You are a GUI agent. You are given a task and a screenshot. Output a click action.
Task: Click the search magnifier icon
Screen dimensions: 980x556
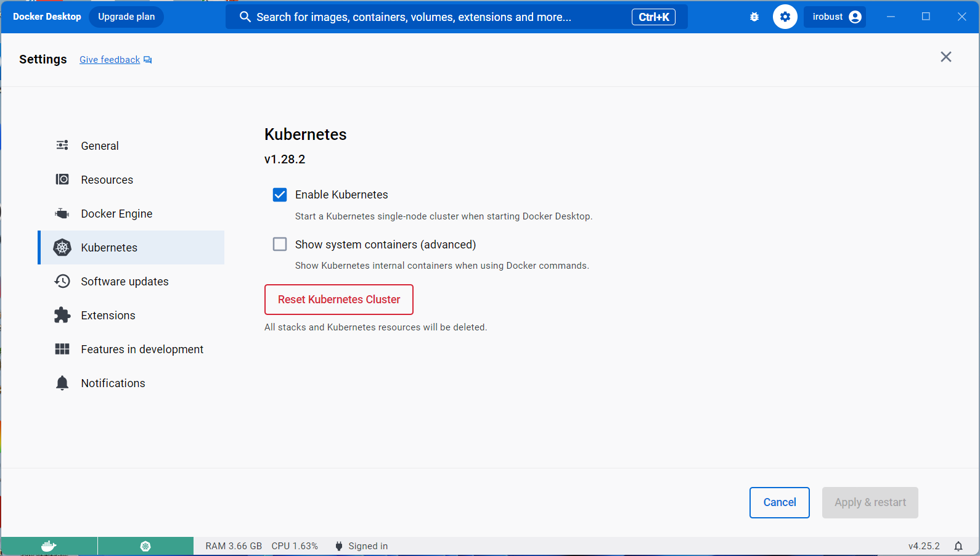245,17
